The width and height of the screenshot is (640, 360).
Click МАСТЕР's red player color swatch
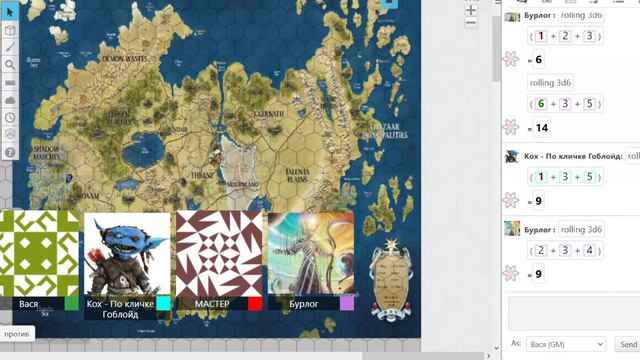pyautogui.click(x=255, y=304)
